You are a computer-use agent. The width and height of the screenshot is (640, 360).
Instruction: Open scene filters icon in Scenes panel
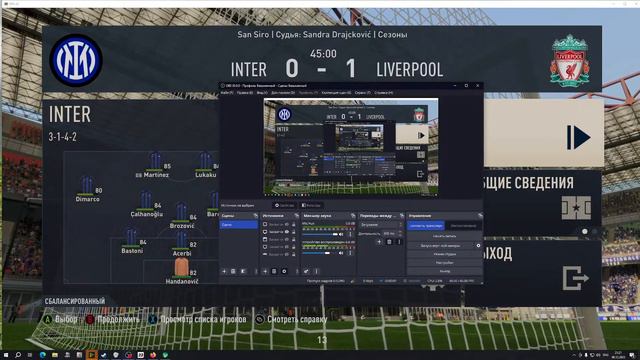click(243, 271)
